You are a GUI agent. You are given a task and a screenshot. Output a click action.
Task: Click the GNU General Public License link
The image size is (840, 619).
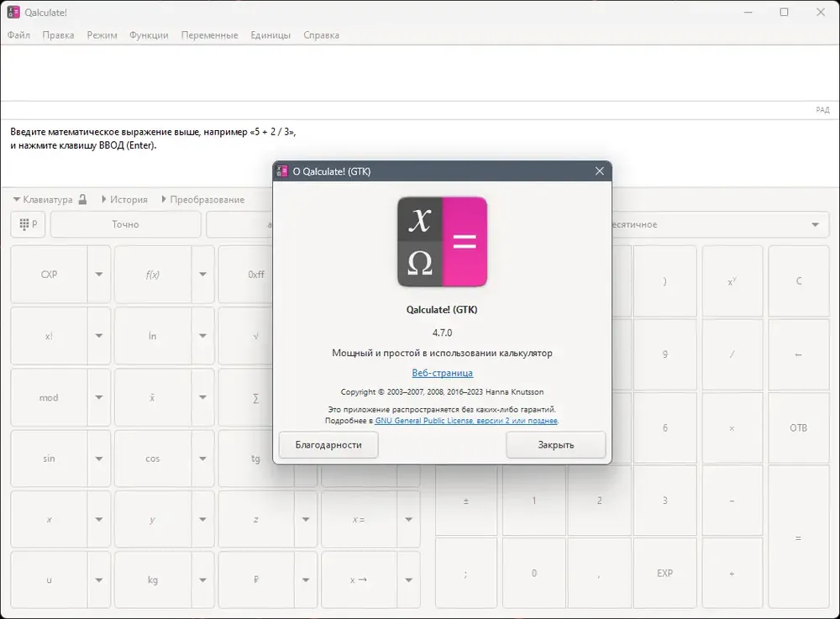pyautogui.click(x=466, y=421)
